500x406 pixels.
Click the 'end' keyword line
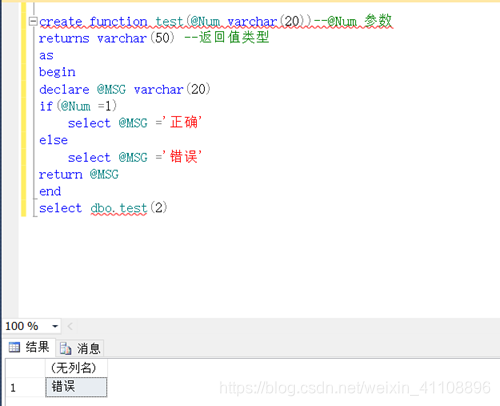50,191
